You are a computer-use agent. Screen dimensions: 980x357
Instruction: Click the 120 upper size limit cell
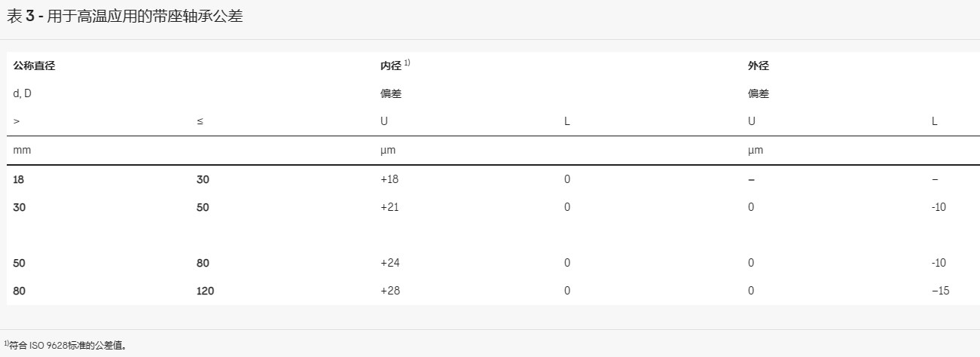pos(206,291)
